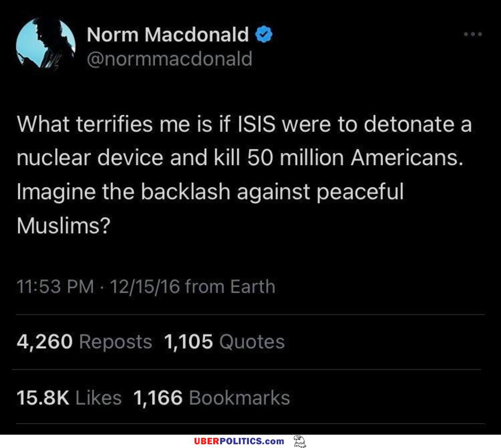Click the tweet text about ISIS
The width and height of the screenshot is (501, 448).
[x=244, y=159]
